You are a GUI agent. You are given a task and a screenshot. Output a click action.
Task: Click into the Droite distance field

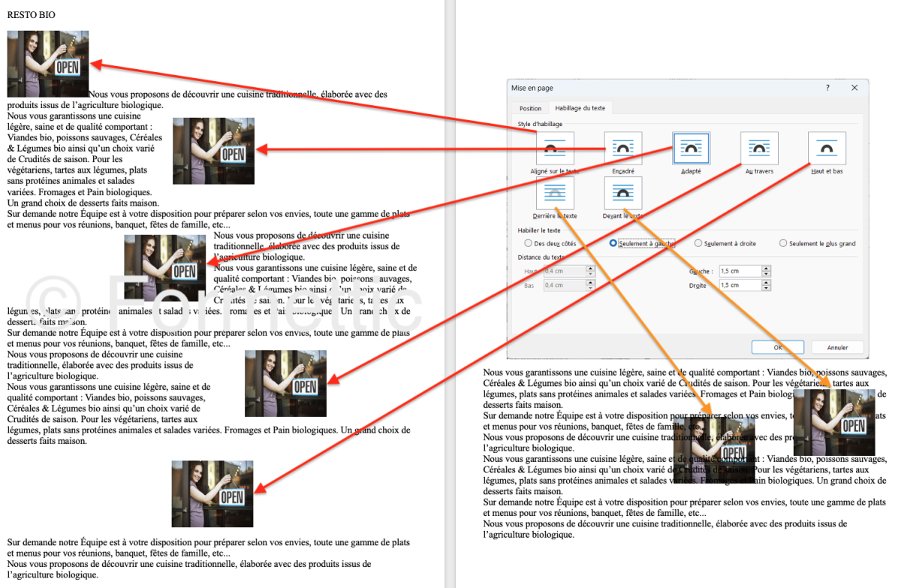pos(738,285)
